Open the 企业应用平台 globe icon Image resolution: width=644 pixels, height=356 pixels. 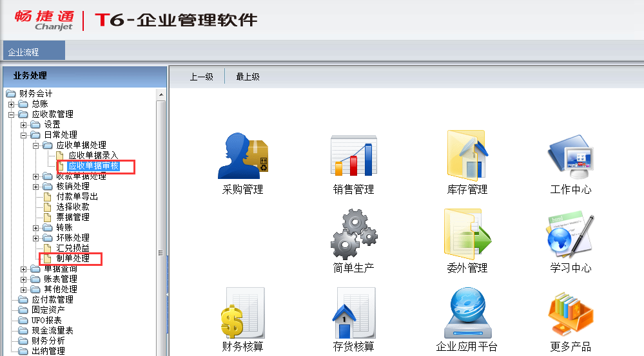pos(467,313)
